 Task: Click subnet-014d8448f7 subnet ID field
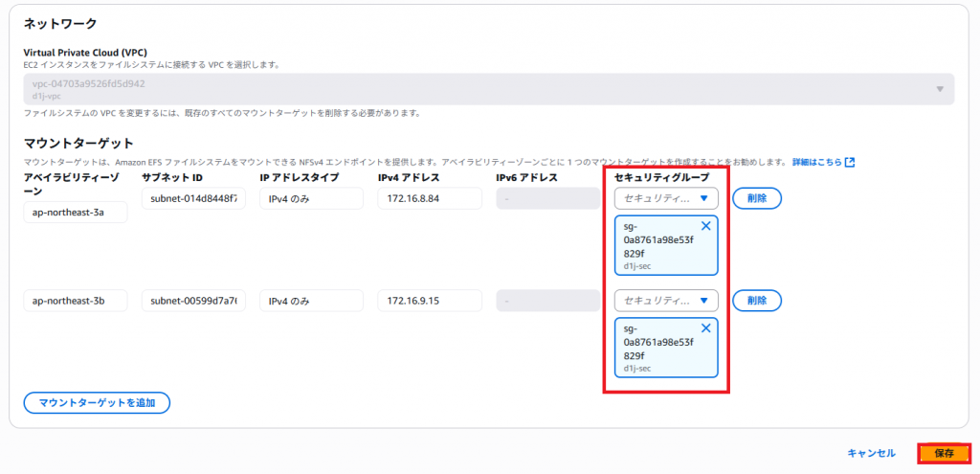coord(193,198)
